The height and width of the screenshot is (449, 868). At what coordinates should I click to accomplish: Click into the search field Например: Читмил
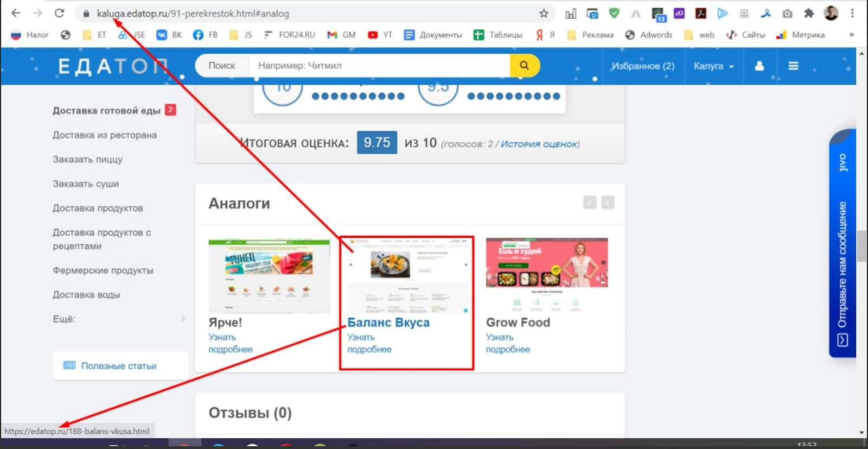click(x=379, y=66)
